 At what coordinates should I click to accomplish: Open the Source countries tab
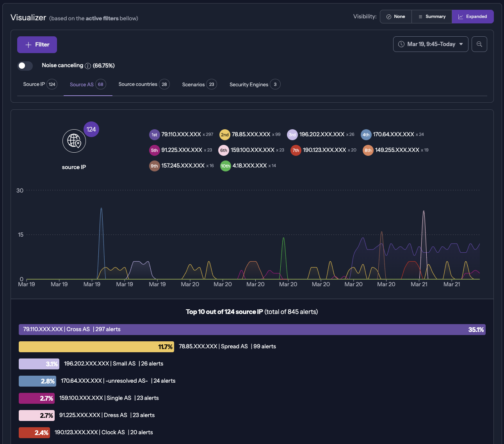pyautogui.click(x=143, y=84)
